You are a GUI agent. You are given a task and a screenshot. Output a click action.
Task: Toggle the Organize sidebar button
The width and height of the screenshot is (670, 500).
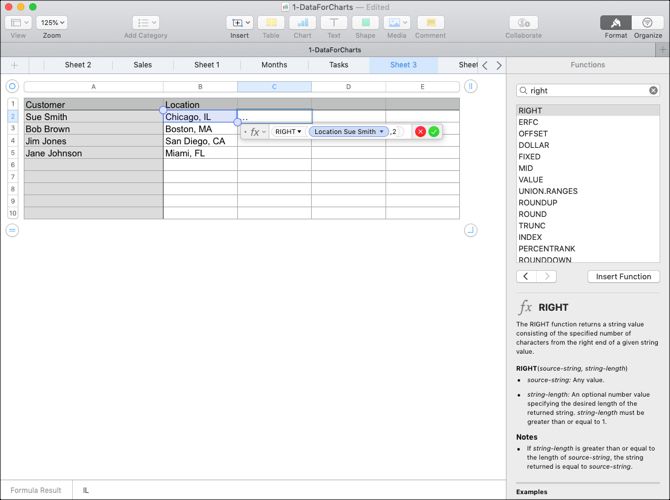pos(647,23)
